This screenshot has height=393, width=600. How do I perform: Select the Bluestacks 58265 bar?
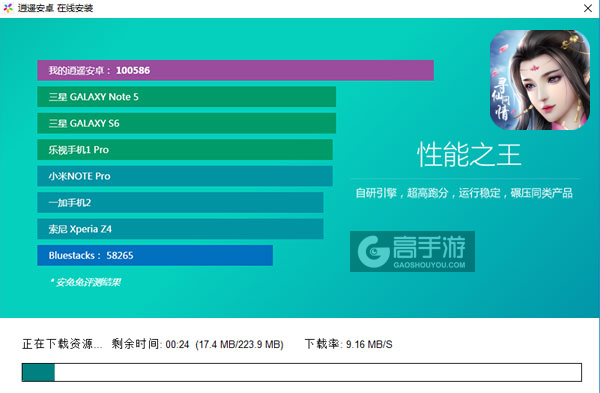pyautogui.click(x=155, y=255)
